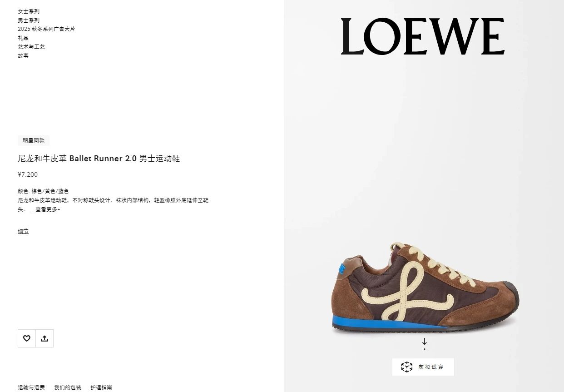Screen dimensions: 564x392
Task: Click the share icon button
Action: click(x=45, y=338)
